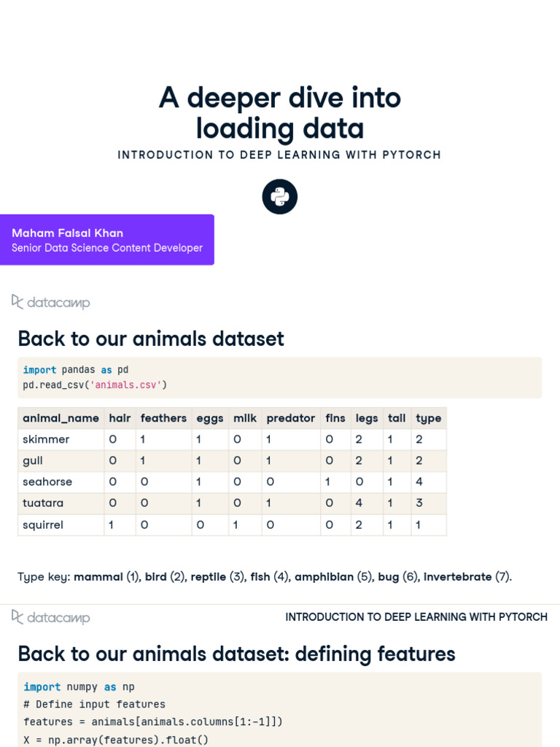The width and height of the screenshot is (560, 747).
Task: Click the word mammal in the type key
Action: point(98,576)
